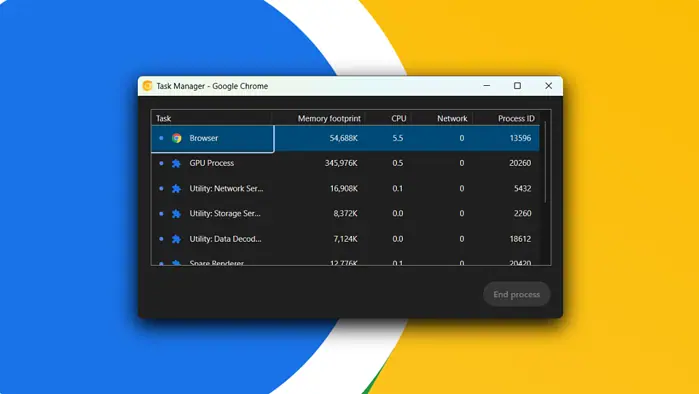Viewport: 699px width, 394px height.
Task: Click process ID 5432
Action: tap(522, 189)
